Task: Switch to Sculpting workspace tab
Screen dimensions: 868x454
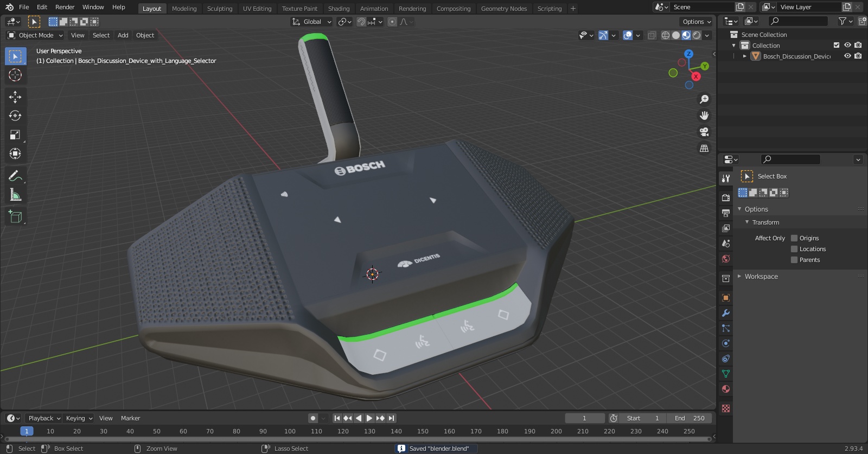Action: pos(220,9)
